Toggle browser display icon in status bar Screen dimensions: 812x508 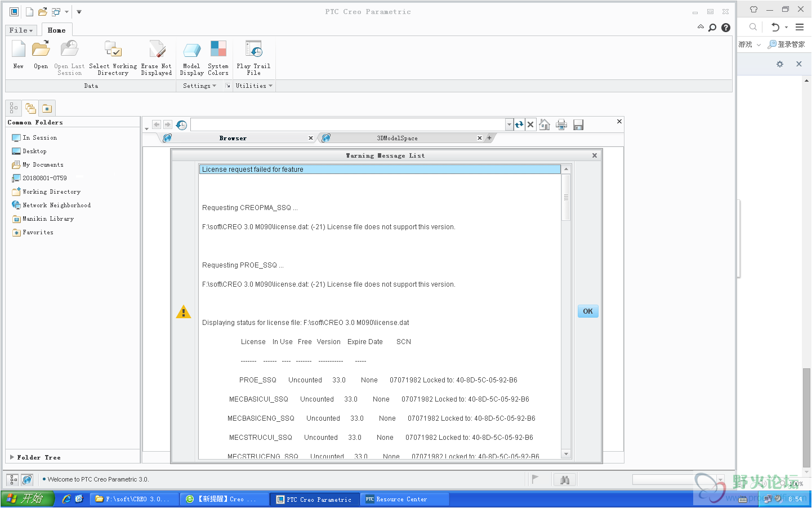[x=27, y=480]
